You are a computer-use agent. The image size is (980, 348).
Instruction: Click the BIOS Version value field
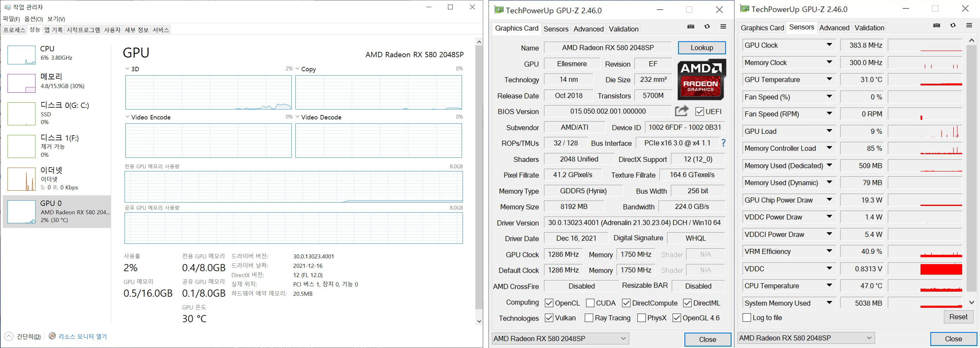pos(608,111)
